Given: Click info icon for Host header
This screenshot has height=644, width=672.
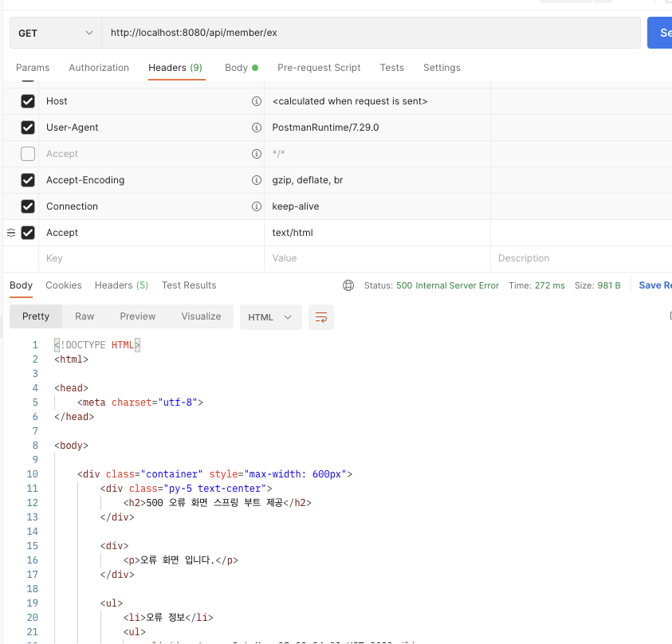Looking at the screenshot, I should [x=257, y=101].
